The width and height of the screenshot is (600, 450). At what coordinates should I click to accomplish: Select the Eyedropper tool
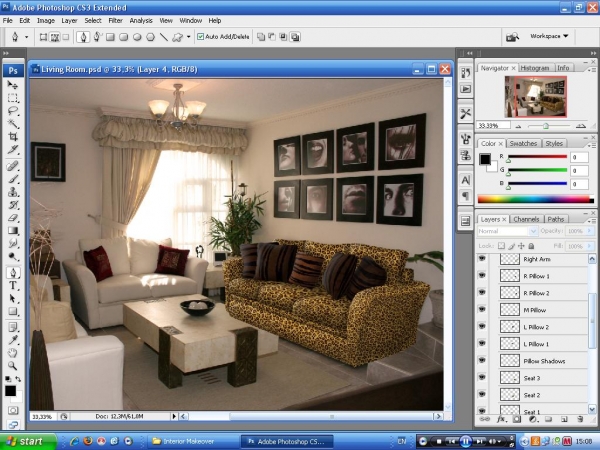tap(13, 340)
